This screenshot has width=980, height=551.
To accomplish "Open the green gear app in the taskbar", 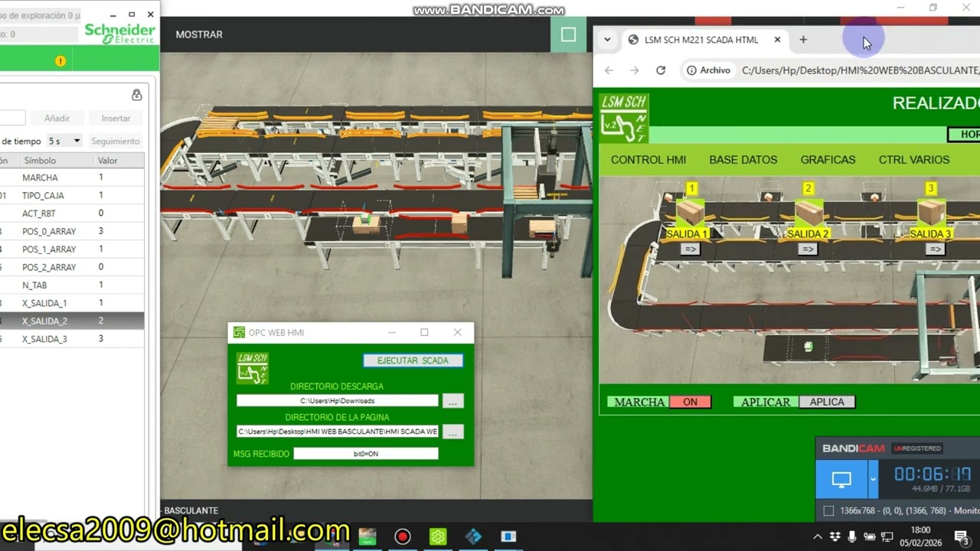I will [x=438, y=536].
